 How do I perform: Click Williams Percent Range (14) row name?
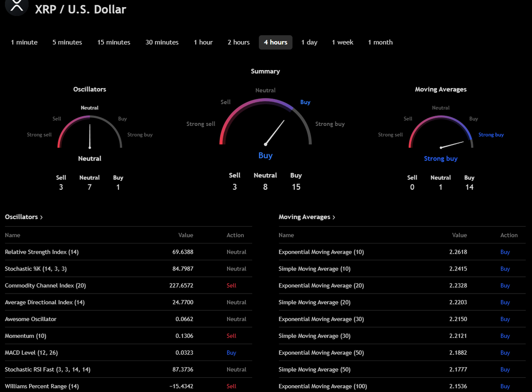(x=42, y=386)
